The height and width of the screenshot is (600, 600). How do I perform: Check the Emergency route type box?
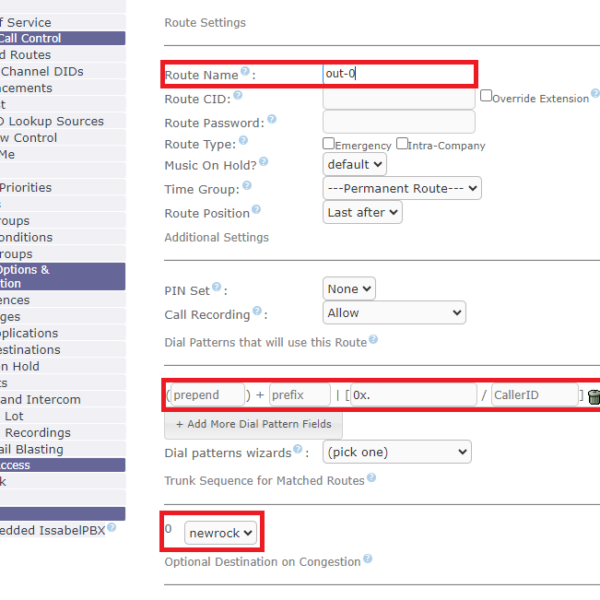coord(328,144)
